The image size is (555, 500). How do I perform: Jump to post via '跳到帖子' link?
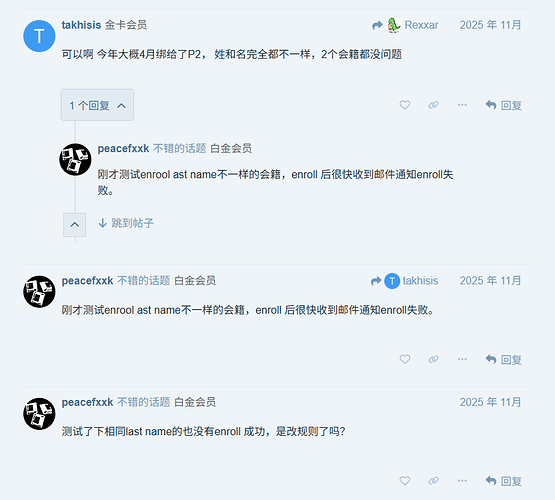click(126, 223)
